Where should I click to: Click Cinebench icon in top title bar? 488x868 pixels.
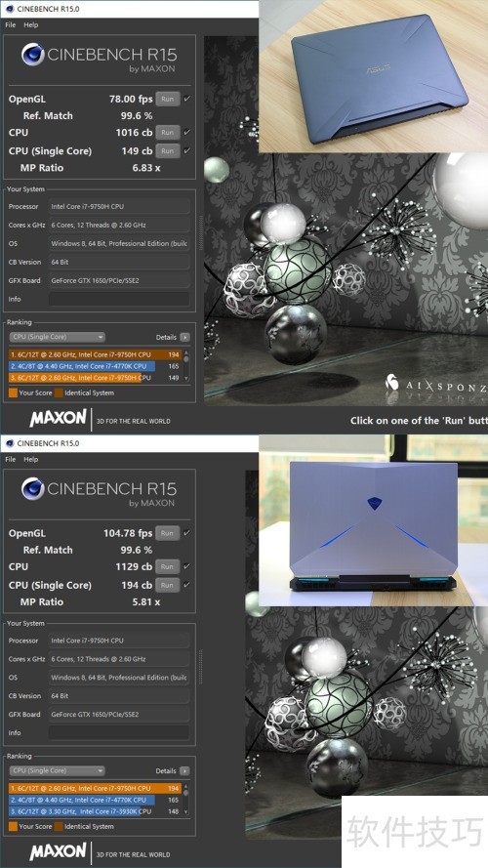pyautogui.click(x=9, y=9)
